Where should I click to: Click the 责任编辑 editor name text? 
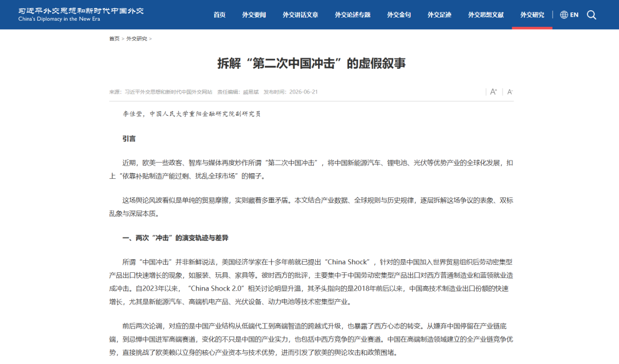tap(238, 92)
